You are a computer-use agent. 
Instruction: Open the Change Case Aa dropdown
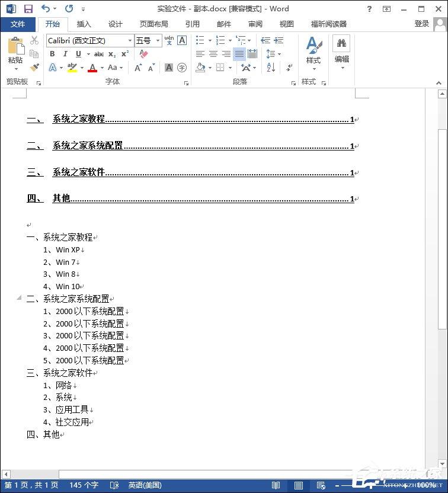pos(115,68)
